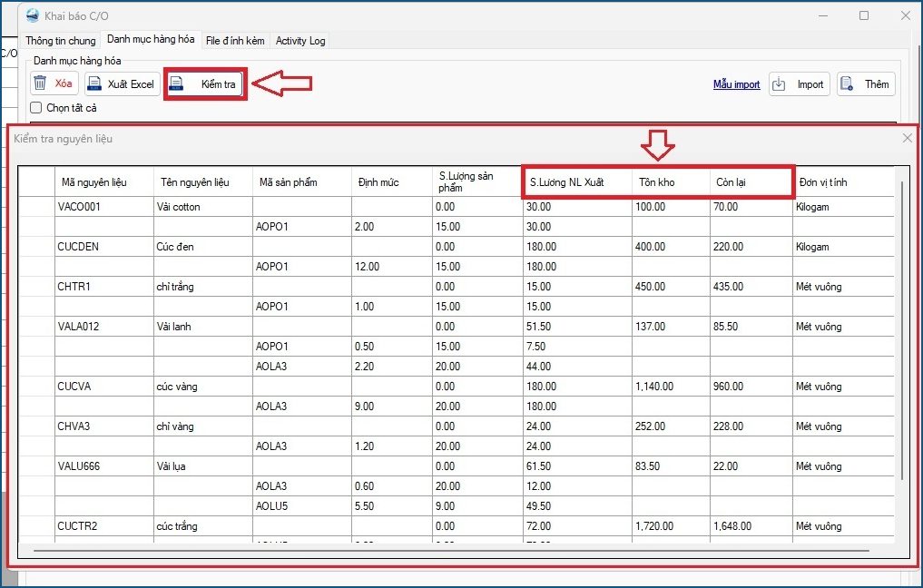Close the Kiểm tra nguyên liệu dialog
Screen dimensions: 923x588
[907, 138]
